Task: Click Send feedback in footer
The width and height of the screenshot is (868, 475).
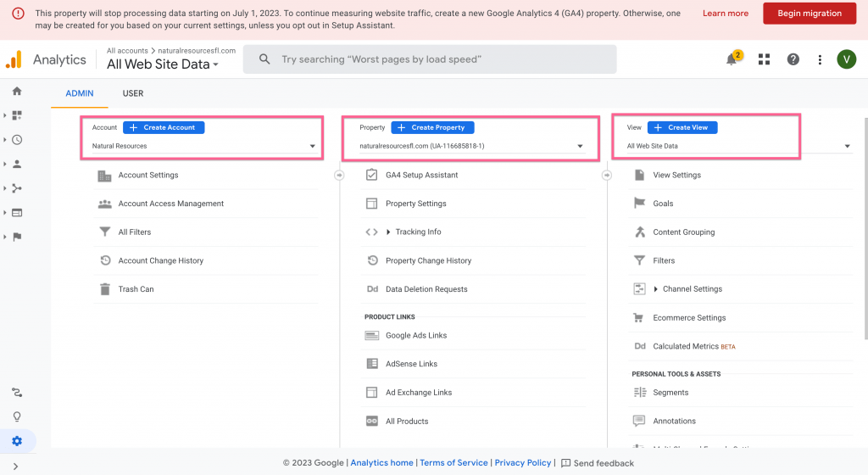Action: pos(598,463)
